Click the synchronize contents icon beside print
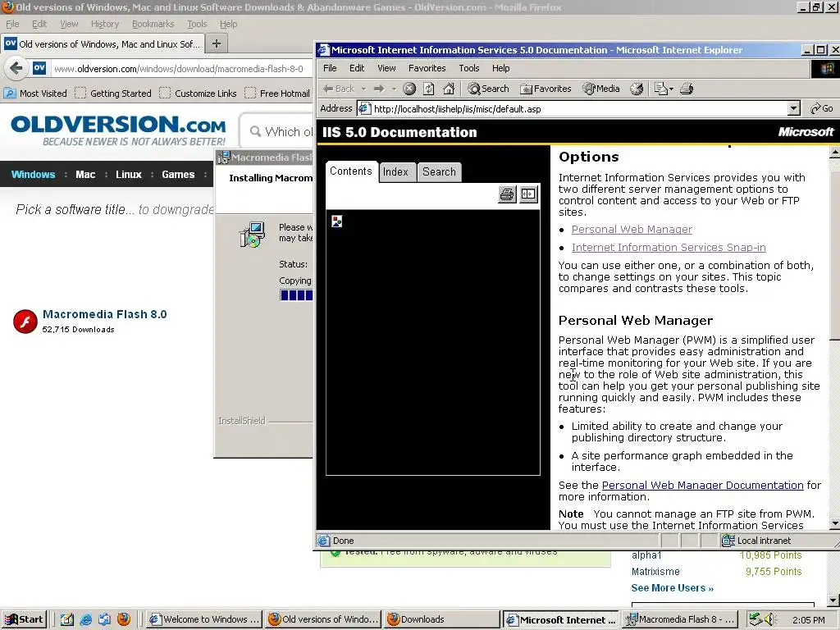 tap(528, 194)
